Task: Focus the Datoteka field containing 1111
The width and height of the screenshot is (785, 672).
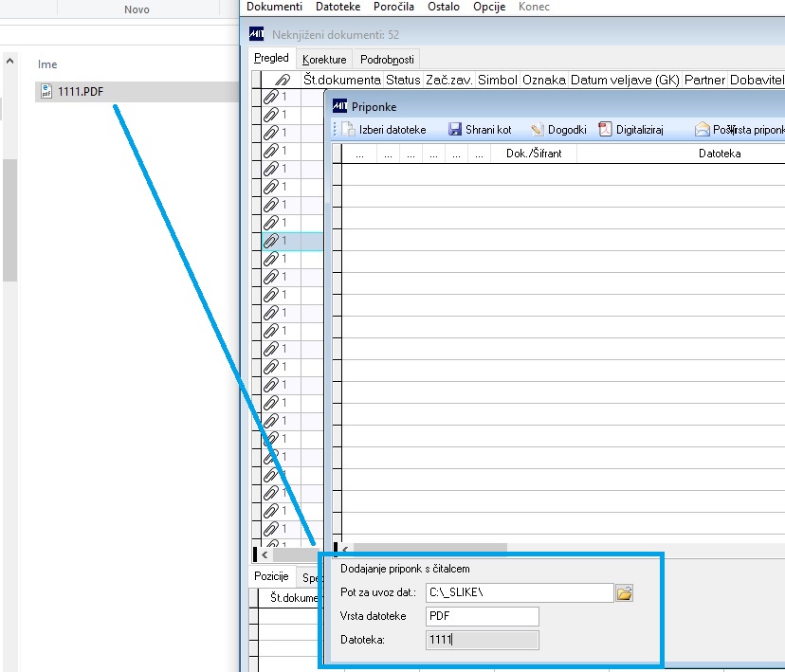Action: [483, 640]
